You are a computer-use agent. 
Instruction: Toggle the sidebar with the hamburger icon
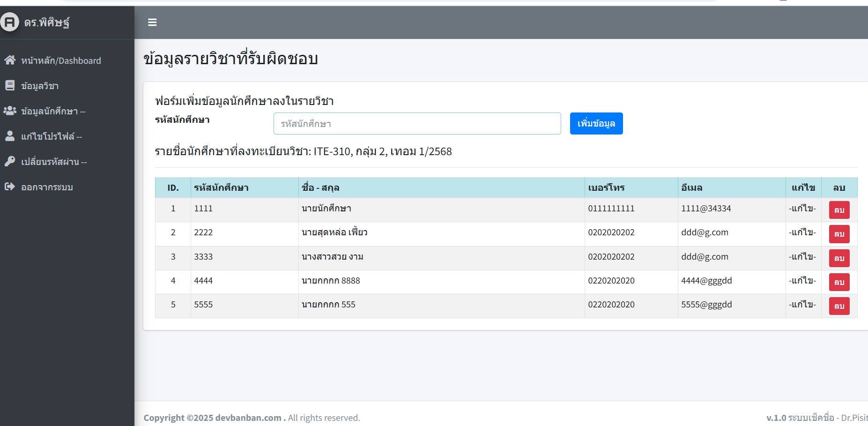pos(152,22)
